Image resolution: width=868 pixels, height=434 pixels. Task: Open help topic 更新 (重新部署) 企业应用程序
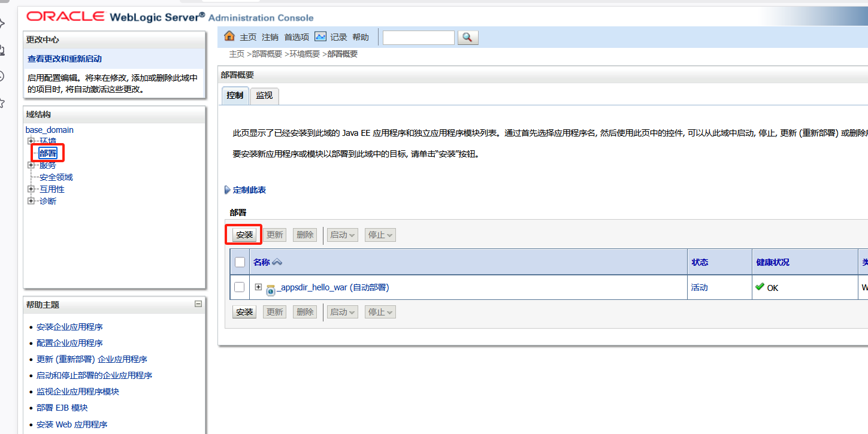[92, 359]
